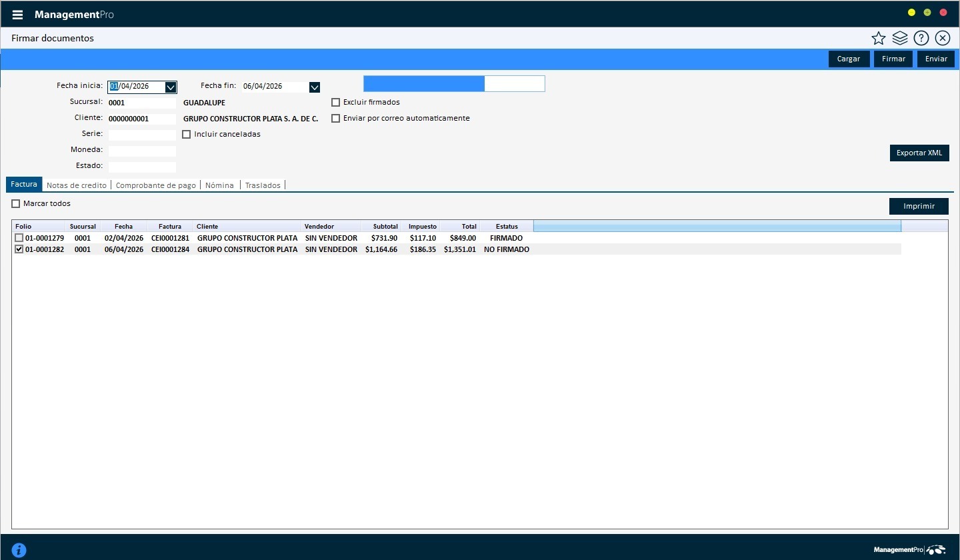Switch to the Nómina tab
The height and width of the screenshot is (560, 960).
(x=219, y=185)
